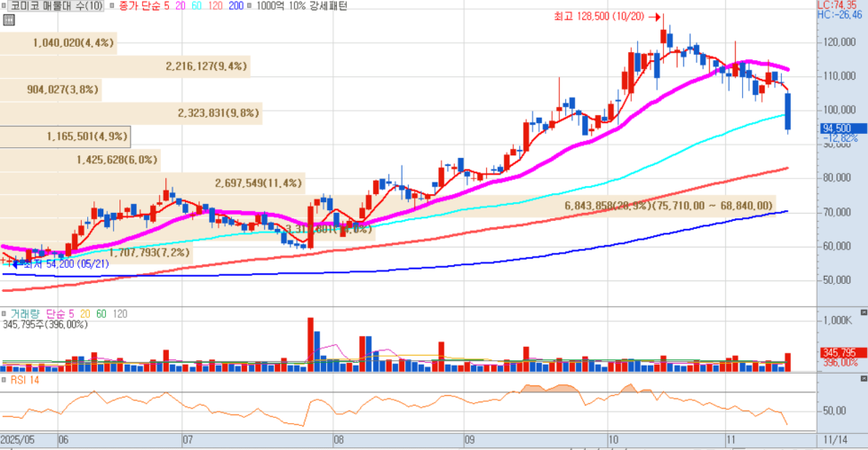Click the latest large blue candlestick
Image resolution: width=868 pixels, height=450 pixels.
pyautogui.click(x=788, y=112)
